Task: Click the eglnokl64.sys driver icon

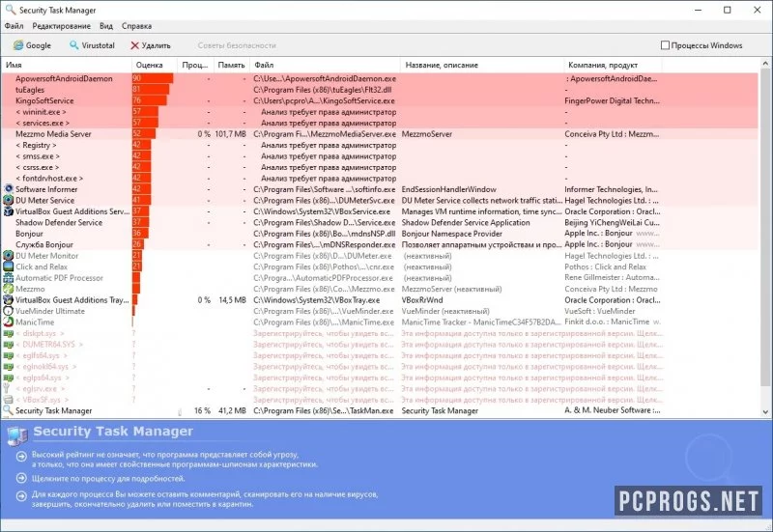Action: [x=9, y=367]
